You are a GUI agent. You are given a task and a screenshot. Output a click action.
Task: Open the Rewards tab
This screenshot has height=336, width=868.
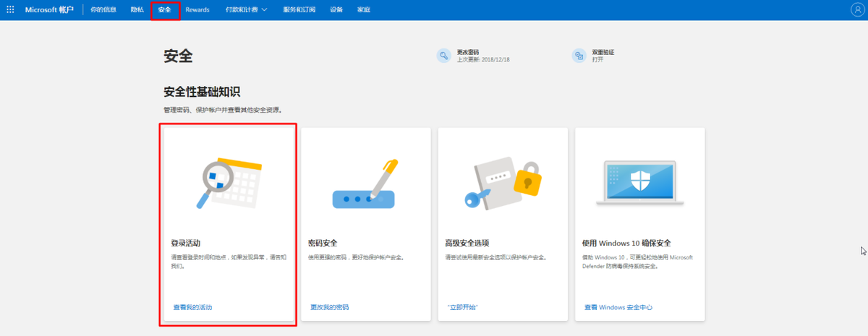(x=197, y=9)
